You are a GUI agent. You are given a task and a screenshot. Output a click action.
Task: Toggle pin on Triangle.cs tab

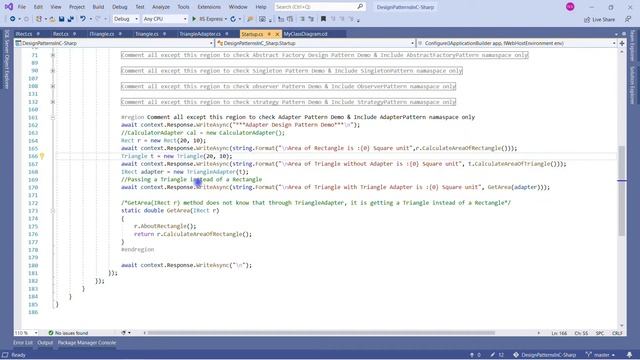click(x=164, y=34)
